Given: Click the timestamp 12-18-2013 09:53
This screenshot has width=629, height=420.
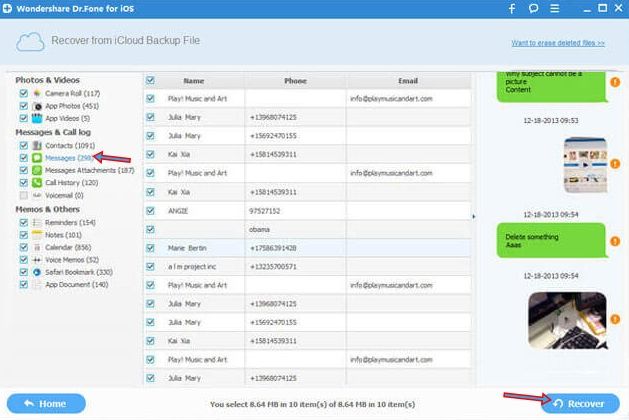Looking at the screenshot, I should [551, 120].
